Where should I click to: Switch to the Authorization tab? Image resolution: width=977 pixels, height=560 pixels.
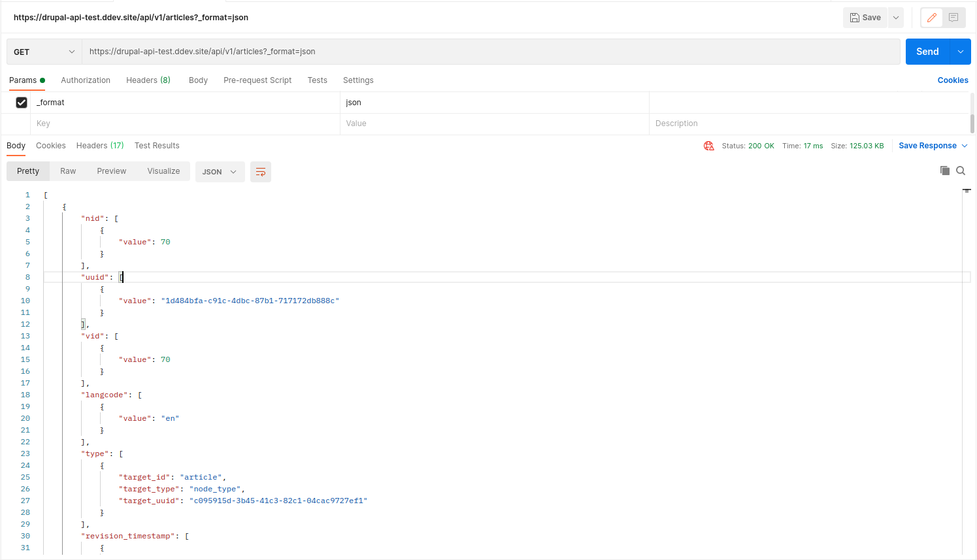[x=86, y=80]
